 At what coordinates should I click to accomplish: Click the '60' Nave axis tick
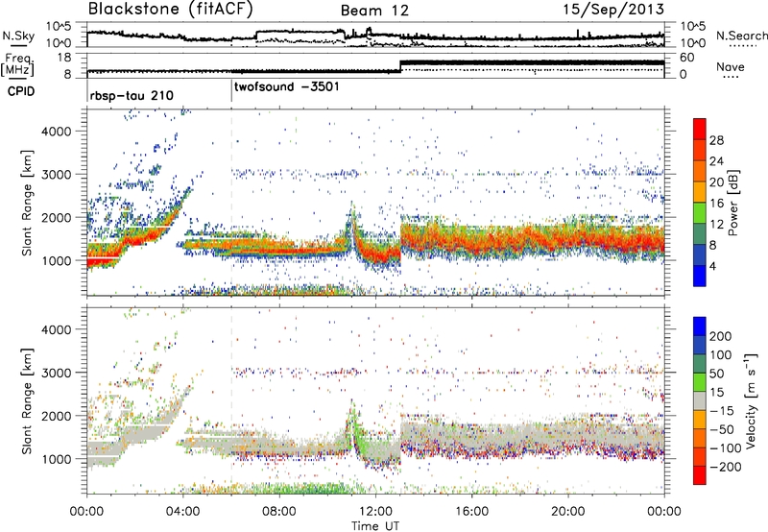coord(687,58)
